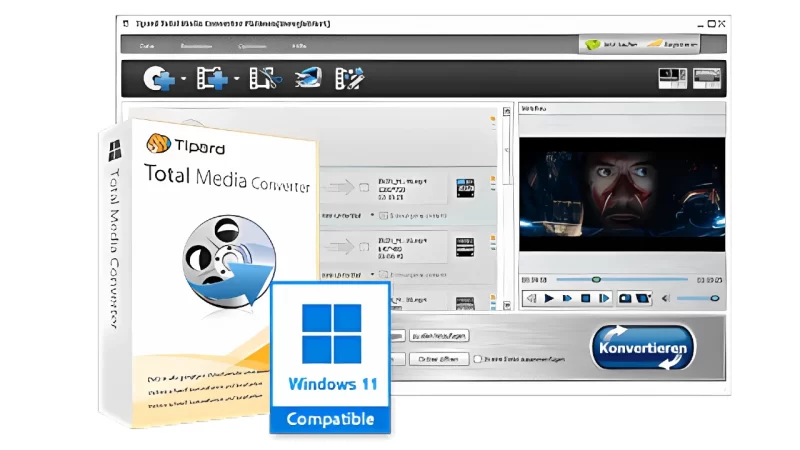Open the 3D settings toolbar icon

click(308, 78)
